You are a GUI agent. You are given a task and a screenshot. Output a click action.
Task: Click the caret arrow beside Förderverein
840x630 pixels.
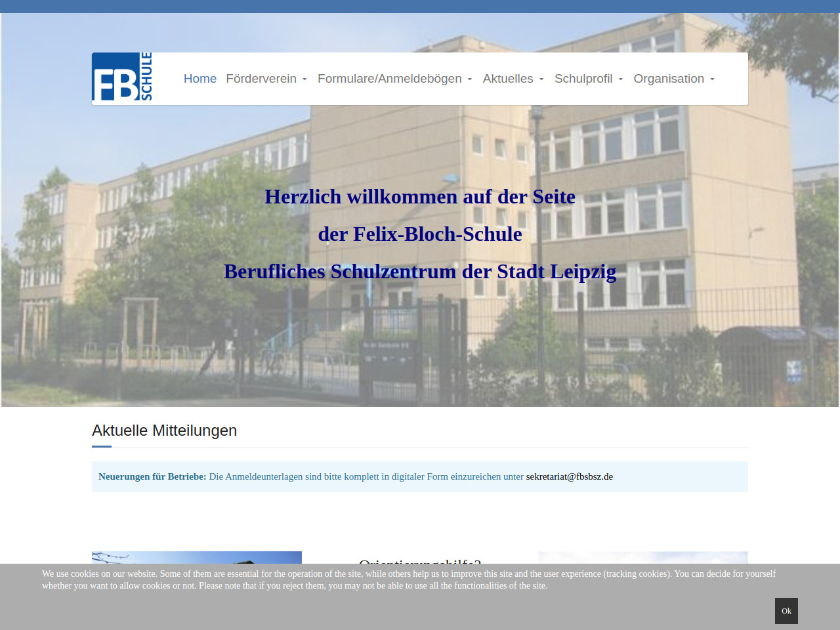(x=304, y=79)
